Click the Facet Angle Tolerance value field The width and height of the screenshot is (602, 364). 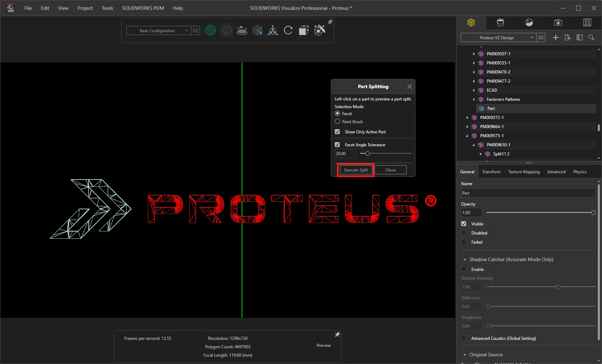click(345, 153)
